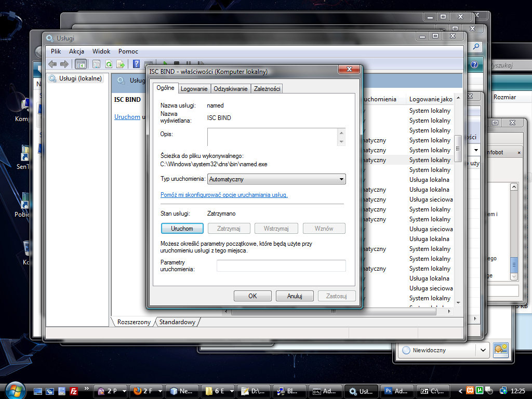
Task: Click the services list vertical scrollbar thumb
Action: [x=458, y=149]
